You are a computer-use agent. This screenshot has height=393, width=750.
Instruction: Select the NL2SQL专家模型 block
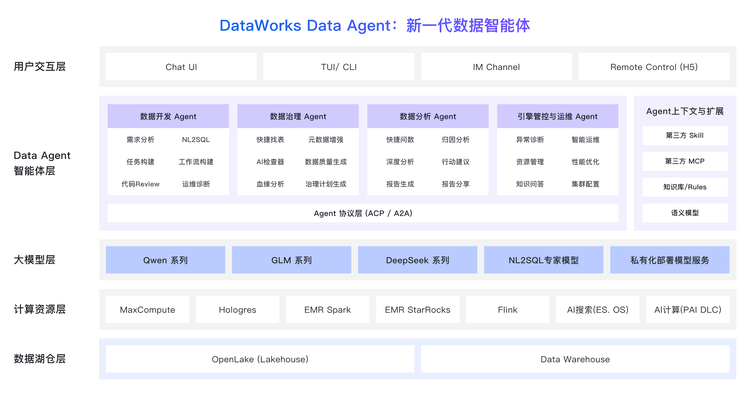pyautogui.click(x=544, y=260)
